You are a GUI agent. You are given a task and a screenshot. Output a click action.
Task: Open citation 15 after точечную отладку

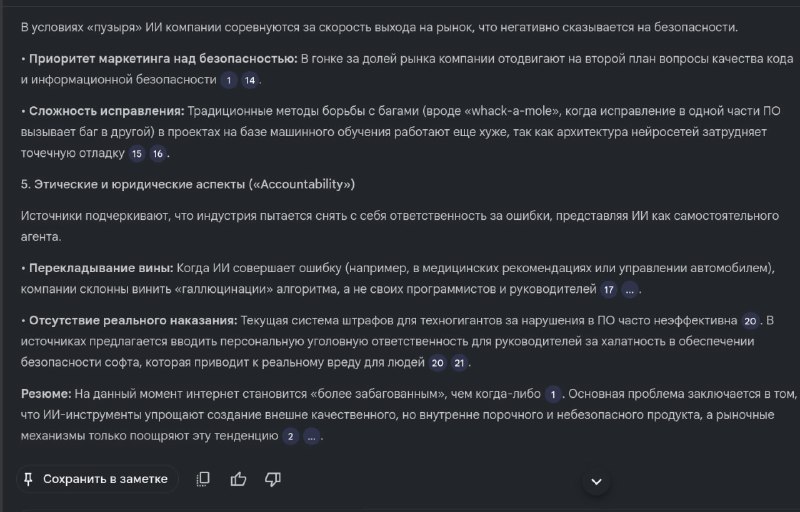pyautogui.click(x=137, y=154)
